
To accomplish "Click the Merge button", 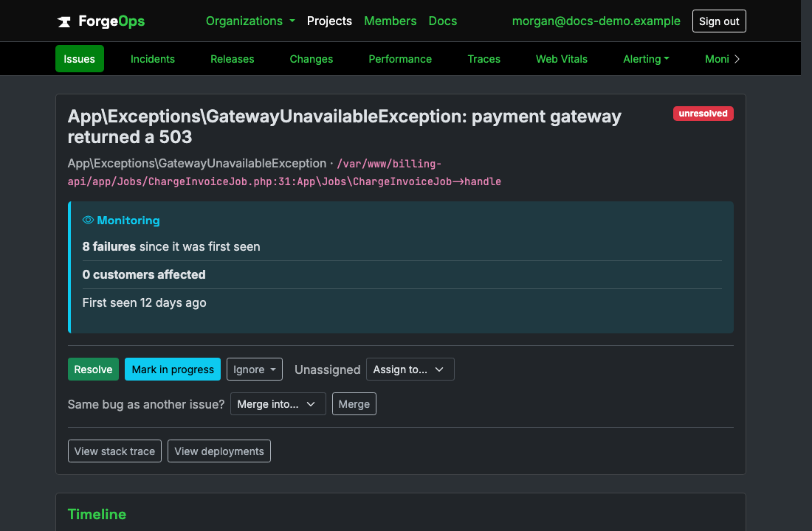I will pyautogui.click(x=354, y=404).
